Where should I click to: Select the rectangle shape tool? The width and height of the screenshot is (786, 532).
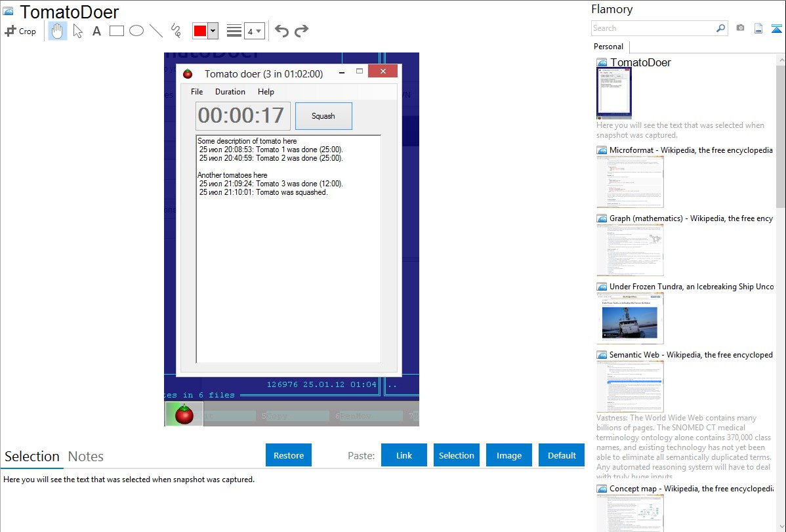pyautogui.click(x=116, y=31)
